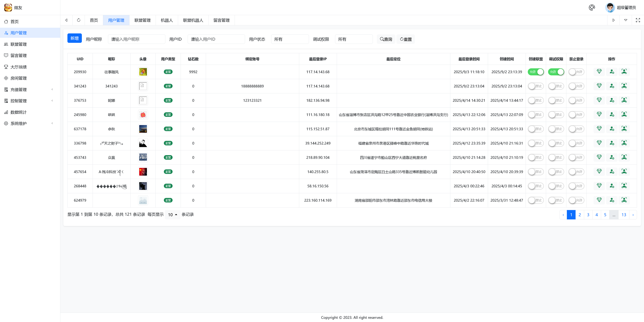Turn off debug permission for 往事随风
This screenshot has height=322, width=644.
556,72
